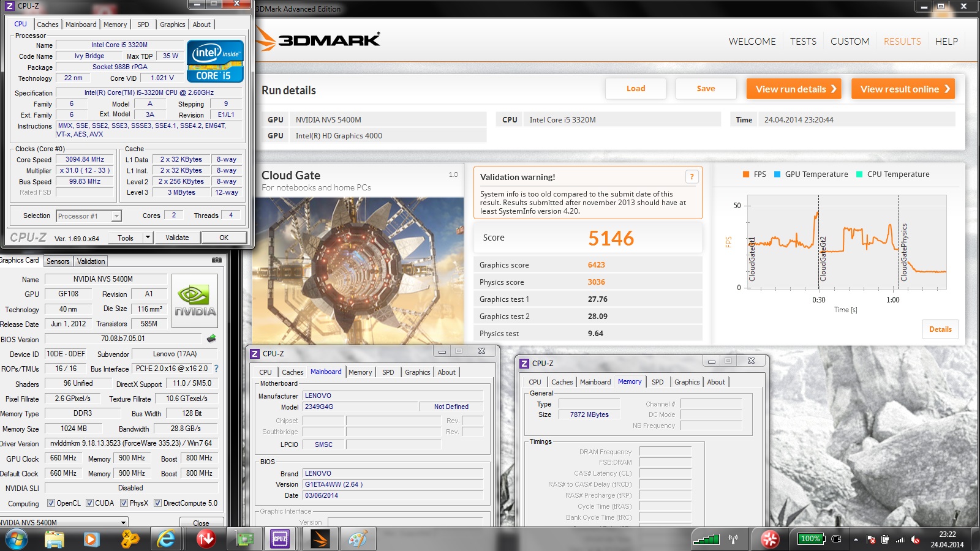Click Validate in the CPU-Z window
The height and width of the screenshot is (551, 980).
tap(177, 238)
